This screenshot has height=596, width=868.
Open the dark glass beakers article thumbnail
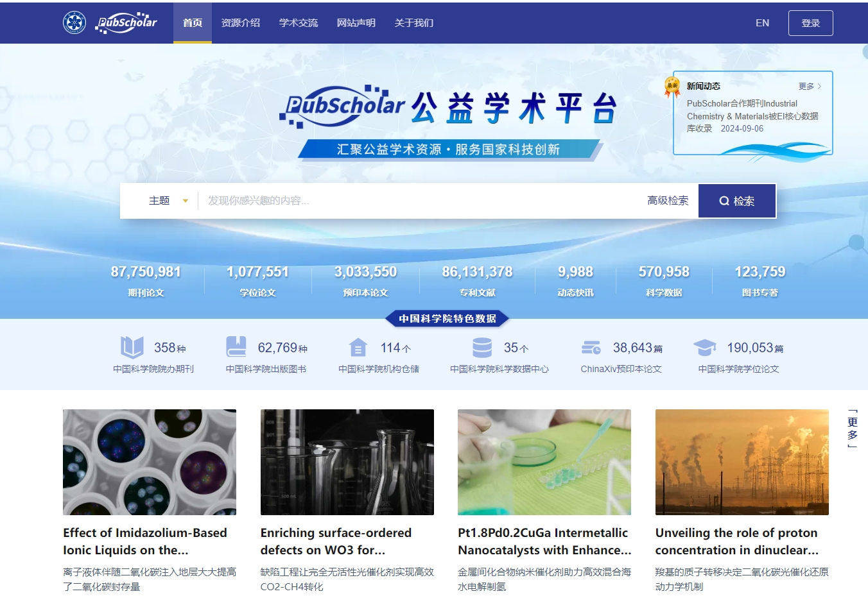click(x=347, y=462)
